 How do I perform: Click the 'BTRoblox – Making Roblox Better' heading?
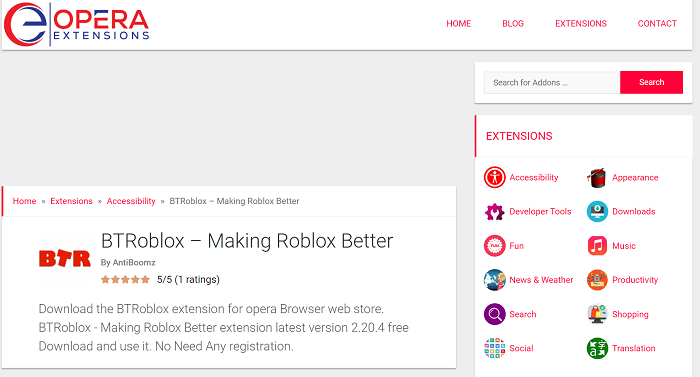[x=247, y=241]
